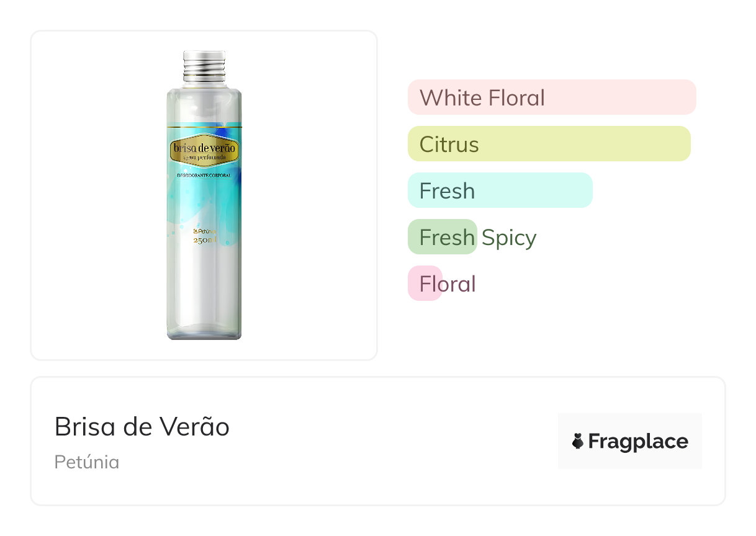
Task: Click the pink Floral accord swatch
Action: 425,284
